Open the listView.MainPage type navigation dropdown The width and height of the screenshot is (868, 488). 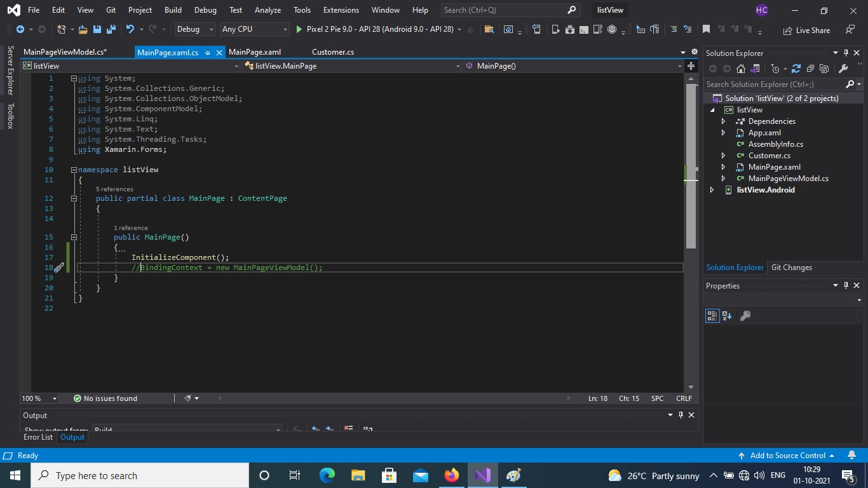pyautogui.click(x=353, y=65)
